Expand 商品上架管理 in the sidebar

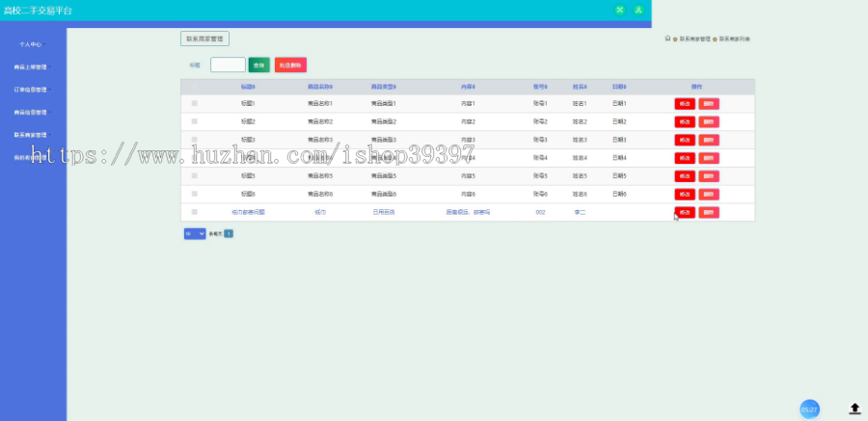33,66
